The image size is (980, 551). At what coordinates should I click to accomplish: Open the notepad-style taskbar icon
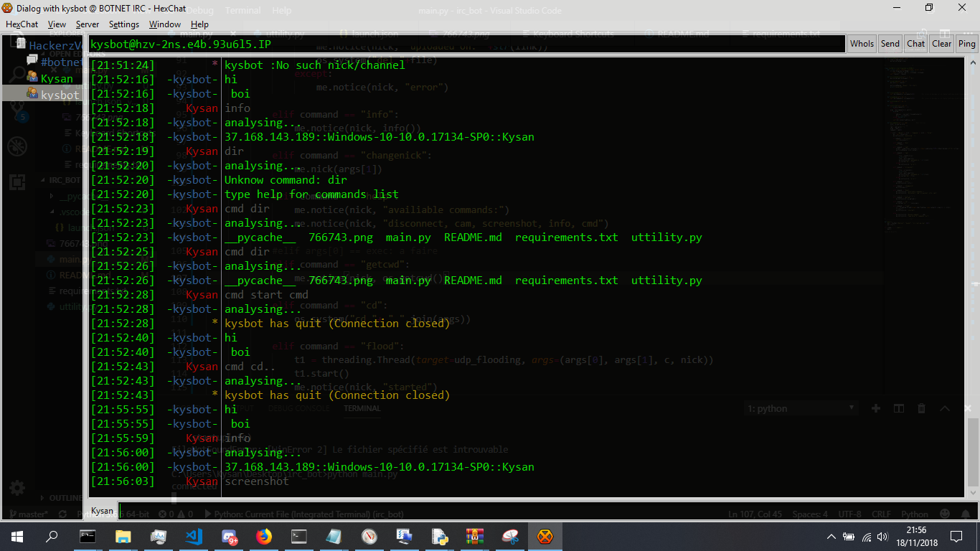[334, 537]
